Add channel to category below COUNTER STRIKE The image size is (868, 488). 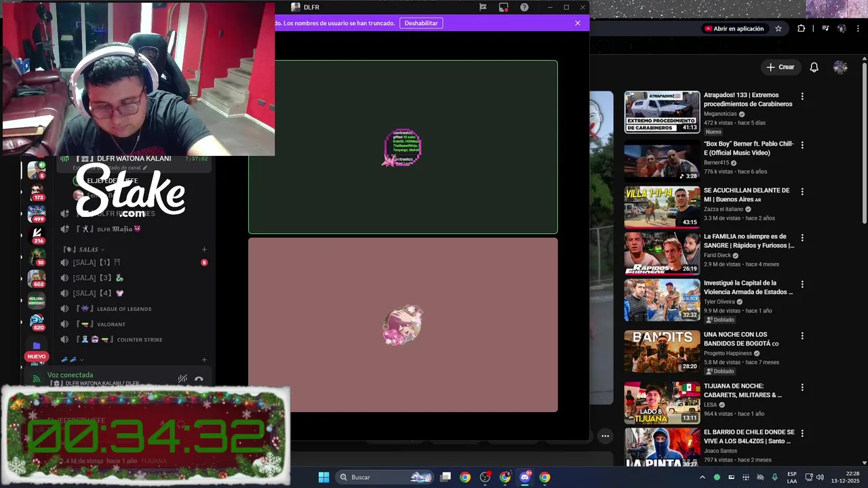click(204, 360)
